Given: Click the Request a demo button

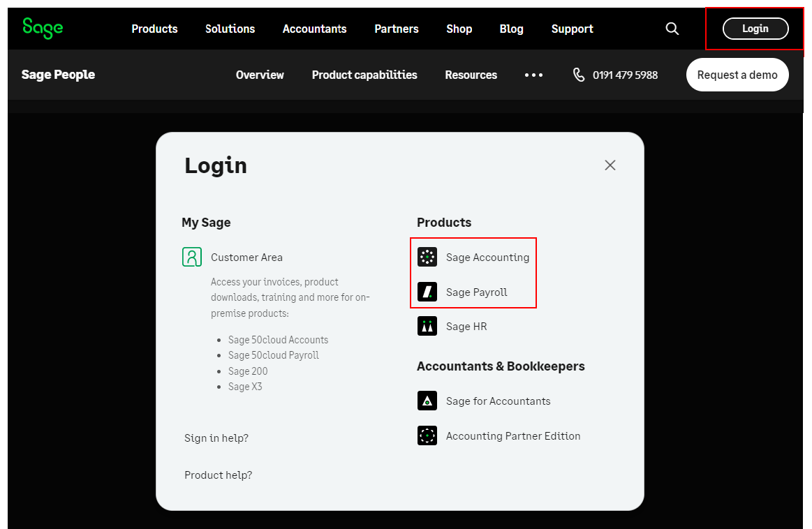Looking at the screenshot, I should pos(737,75).
